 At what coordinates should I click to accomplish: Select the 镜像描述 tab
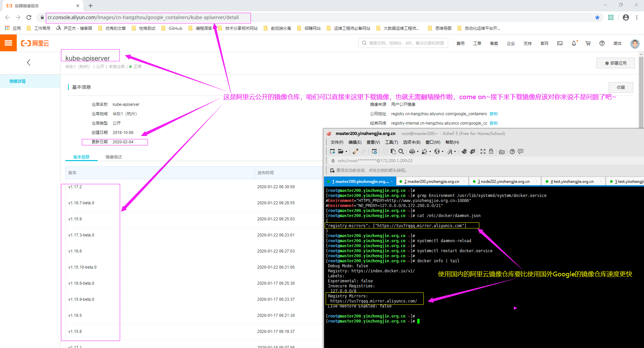point(114,157)
